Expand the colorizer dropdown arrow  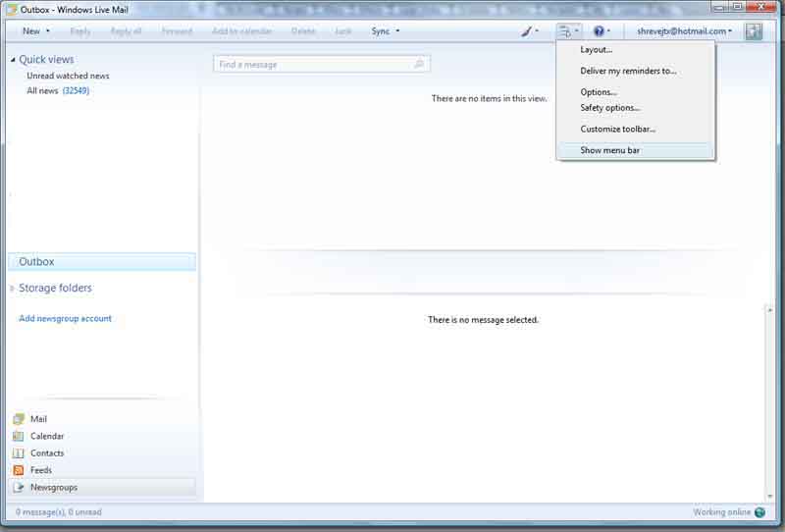(x=537, y=31)
